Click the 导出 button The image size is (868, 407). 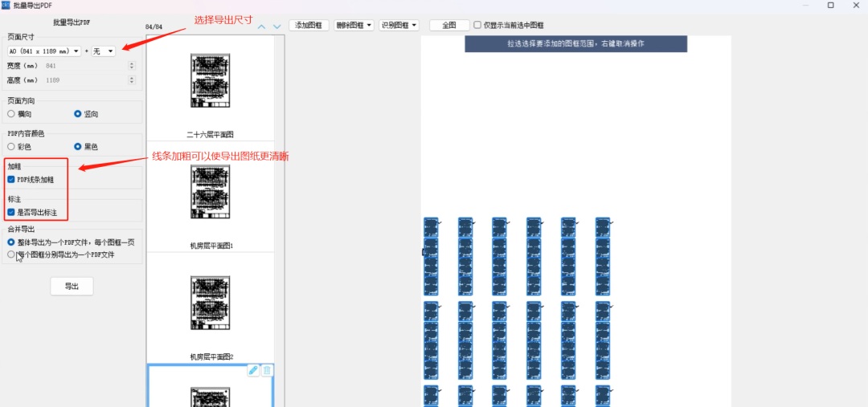tap(72, 287)
